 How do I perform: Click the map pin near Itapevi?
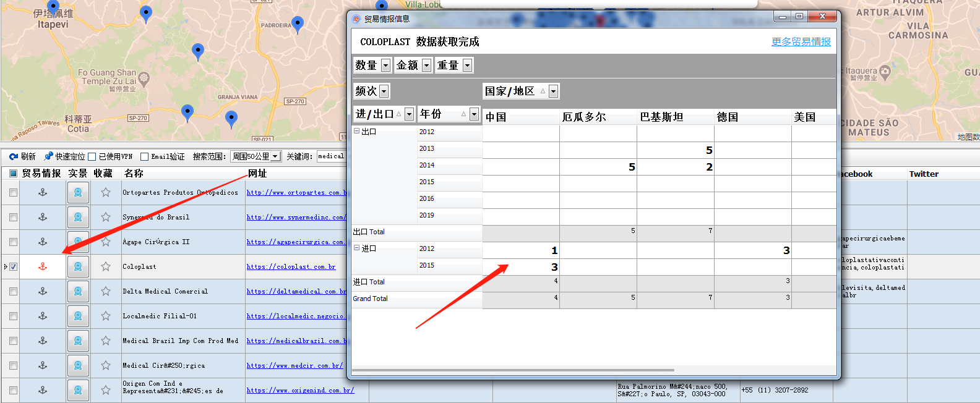click(54, 7)
